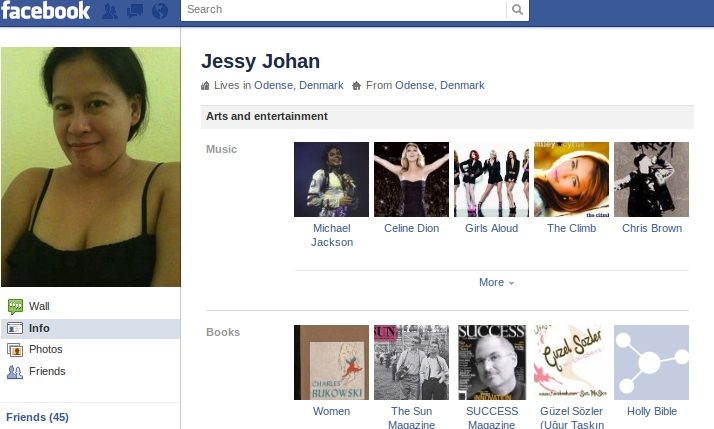Click the From Odense, Denmark hometown link
The width and height of the screenshot is (714, 429).
[439, 85]
